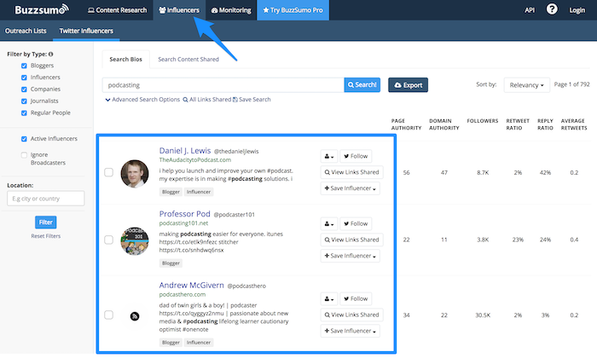597x364 pixels.
Task: Uncheck the Bloggers filter checkbox
Action: click(x=24, y=66)
